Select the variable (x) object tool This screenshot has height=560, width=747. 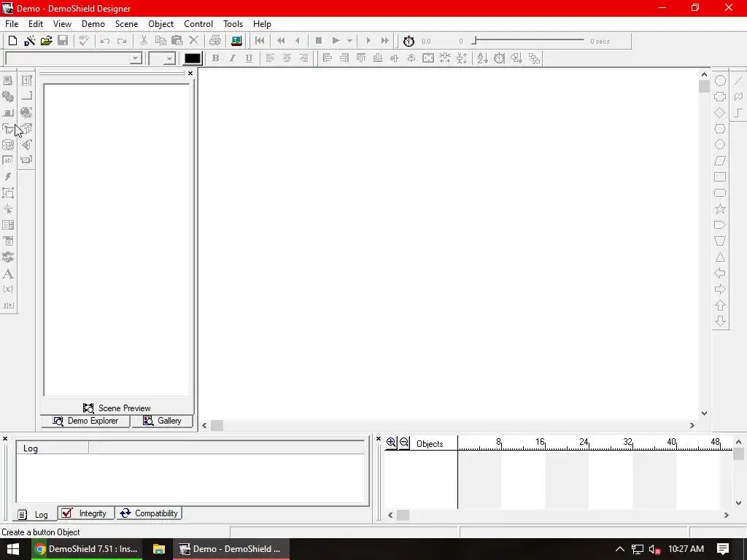[x=7, y=289]
